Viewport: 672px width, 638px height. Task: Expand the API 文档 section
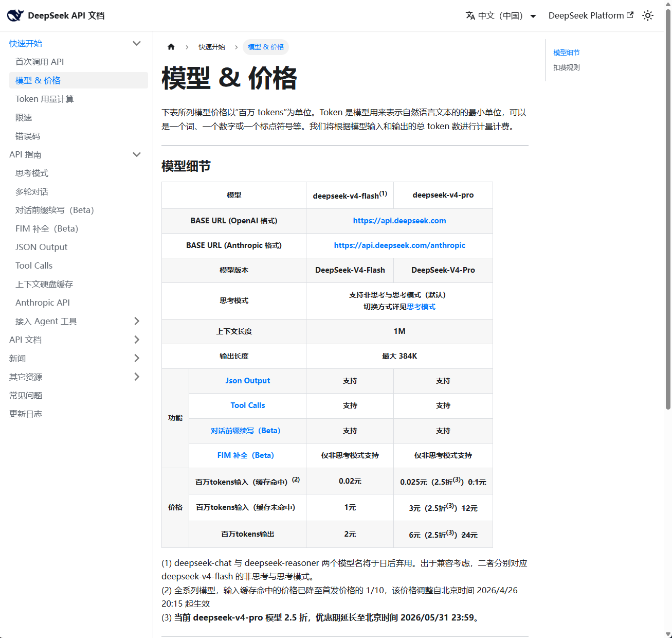pos(137,340)
